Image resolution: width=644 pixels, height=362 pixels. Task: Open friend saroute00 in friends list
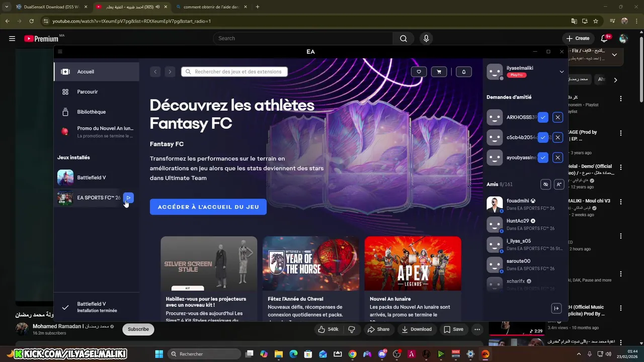click(525, 264)
